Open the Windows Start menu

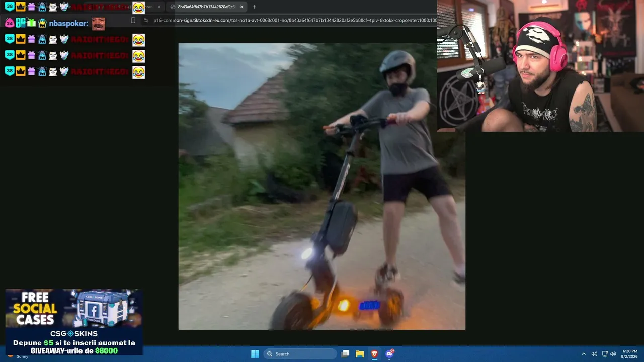click(255, 354)
